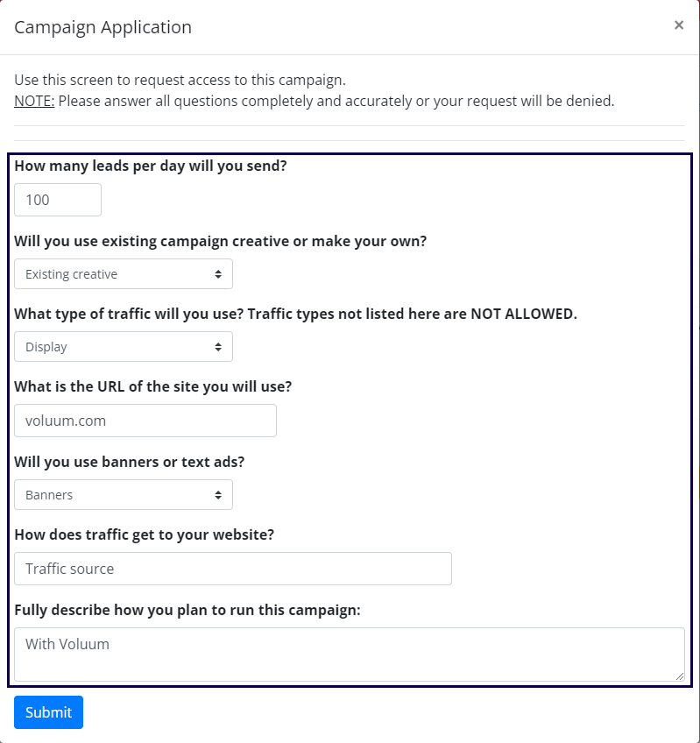Click the With Voluum description textarea

350,655
